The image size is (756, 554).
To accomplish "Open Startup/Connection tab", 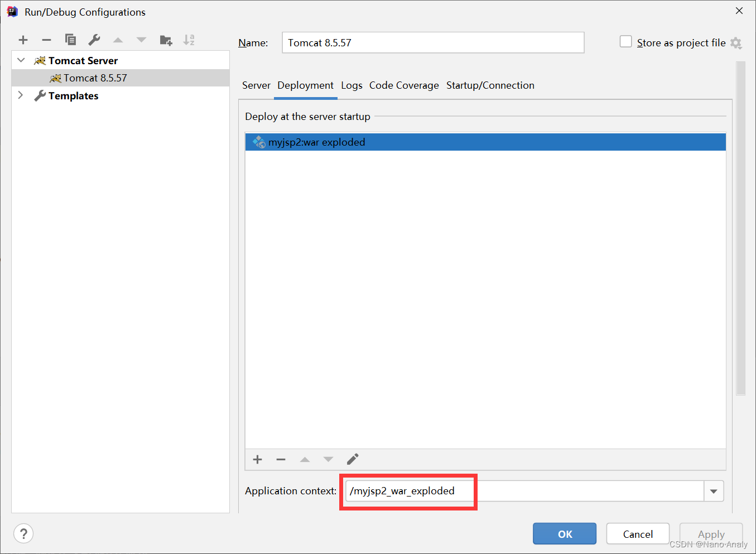I will point(490,85).
